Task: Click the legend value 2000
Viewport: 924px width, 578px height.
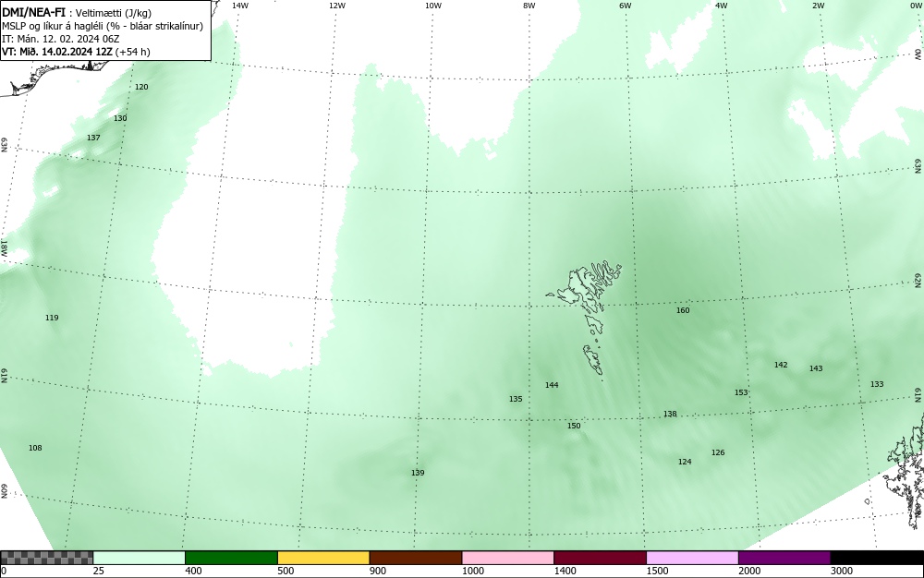Action: tap(749, 571)
